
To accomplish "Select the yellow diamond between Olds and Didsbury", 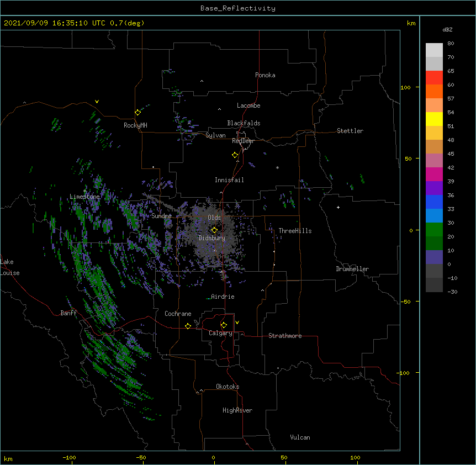I will (214, 230).
